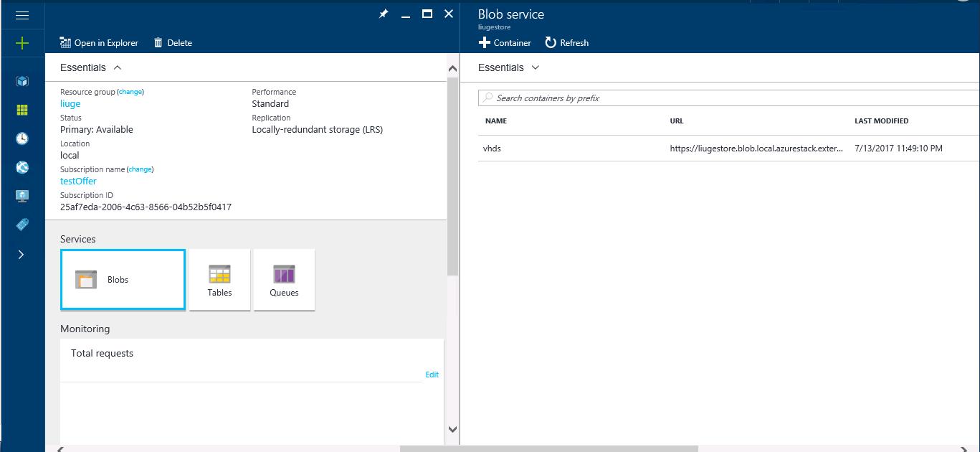Click the down arrow of the blade scrollbar
980x452 pixels.
click(452, 429)
